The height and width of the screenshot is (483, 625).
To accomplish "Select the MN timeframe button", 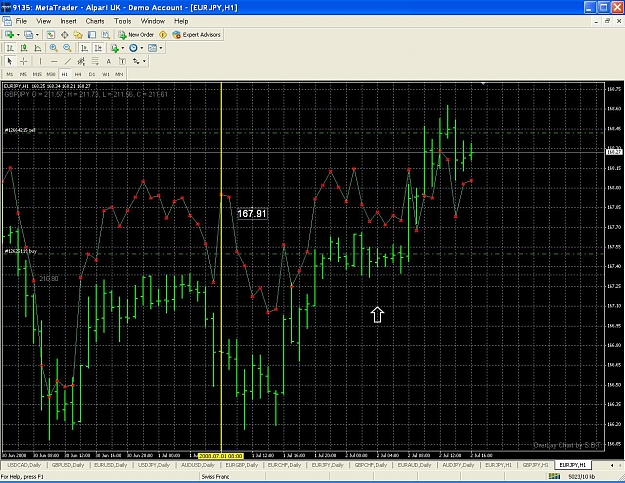I will point(119,74).
